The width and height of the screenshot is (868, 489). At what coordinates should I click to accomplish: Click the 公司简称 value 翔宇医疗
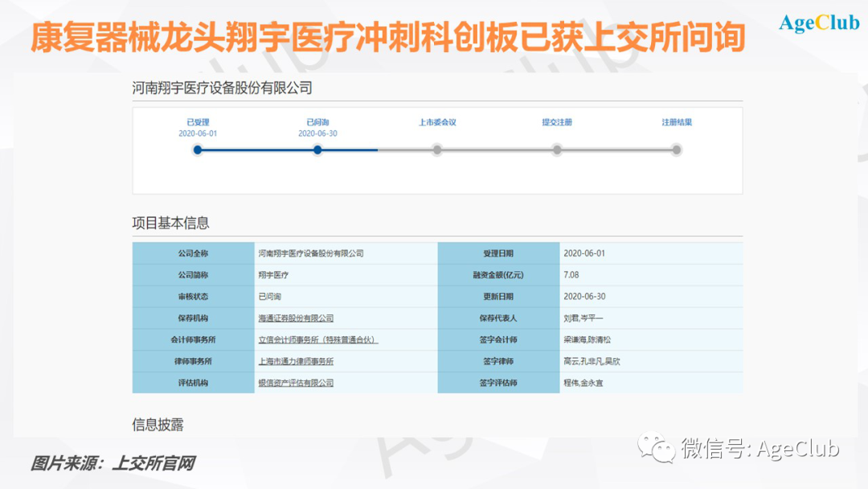[273, 275]
